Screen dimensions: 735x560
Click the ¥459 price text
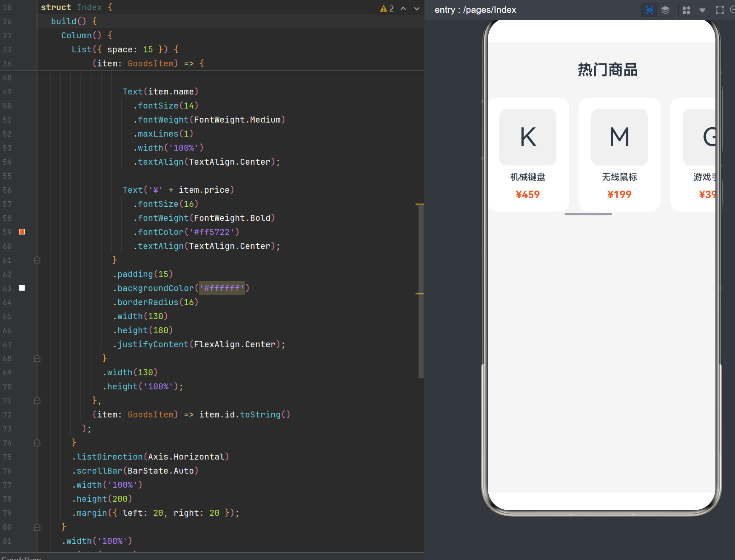[528, 194]
